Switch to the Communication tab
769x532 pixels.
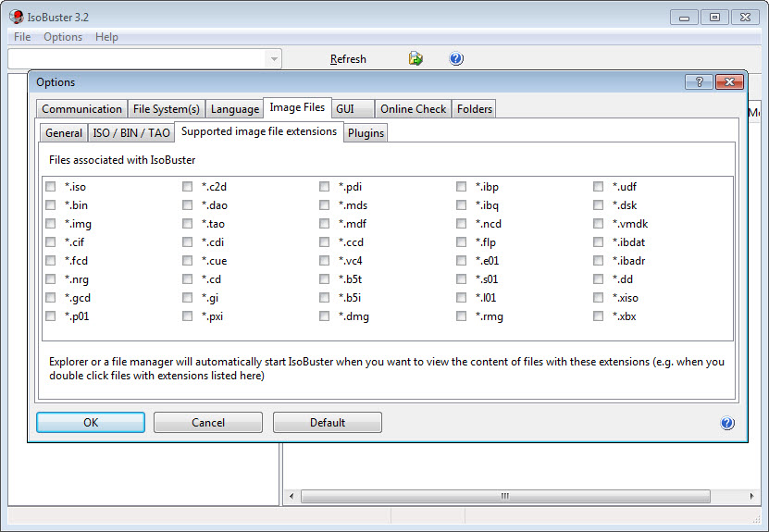81,109
